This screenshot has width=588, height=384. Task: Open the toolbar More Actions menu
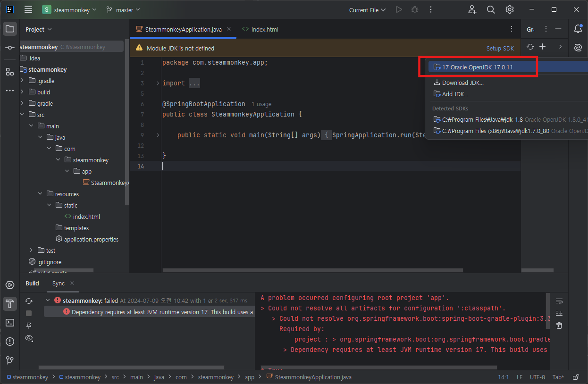431,9
